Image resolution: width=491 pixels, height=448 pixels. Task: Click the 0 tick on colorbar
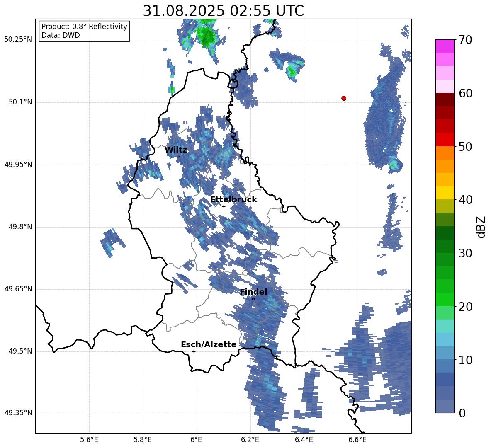pos(462,413)
